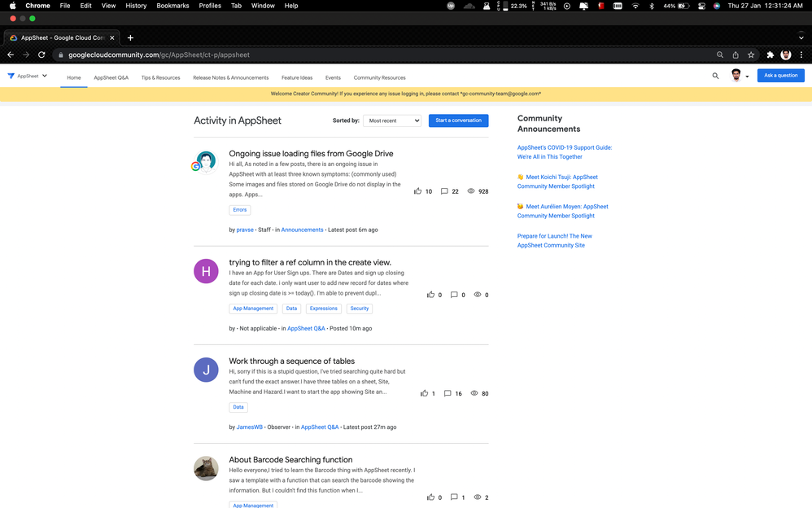Viewport: 812px width, 508px height.
Task: Open Ongoing issue loading files post title
Action: (x=311, y=153)
